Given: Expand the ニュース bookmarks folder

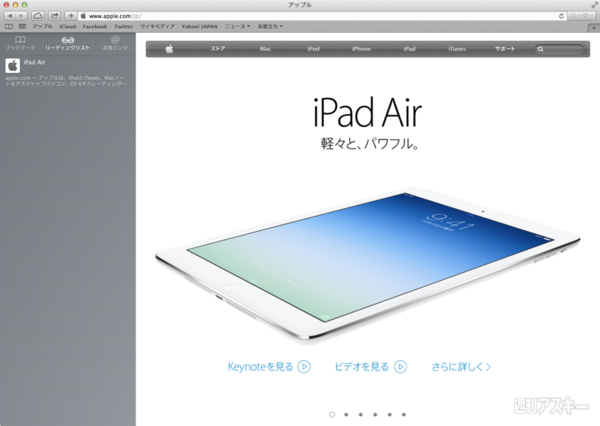Looking at the screenshot, I should click(x=238, y=26).
